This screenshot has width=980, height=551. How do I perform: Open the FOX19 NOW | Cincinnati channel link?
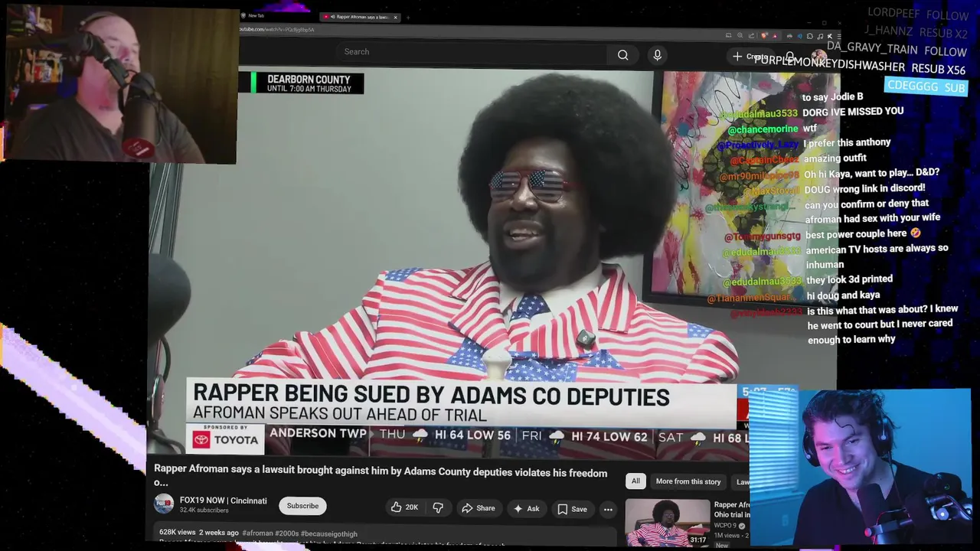[x=223, y=500]
